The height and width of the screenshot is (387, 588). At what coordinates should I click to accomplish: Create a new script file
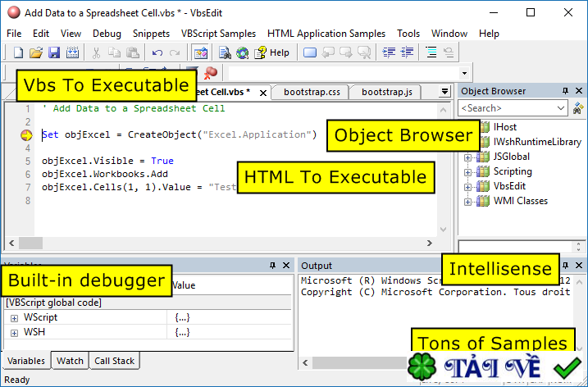pyautogui.click(x=18, y=52)
